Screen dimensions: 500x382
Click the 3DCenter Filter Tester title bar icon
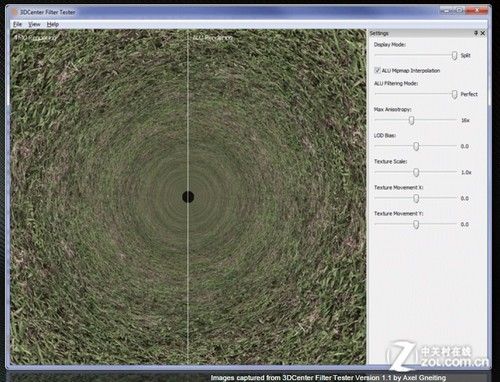click(14, 12)
